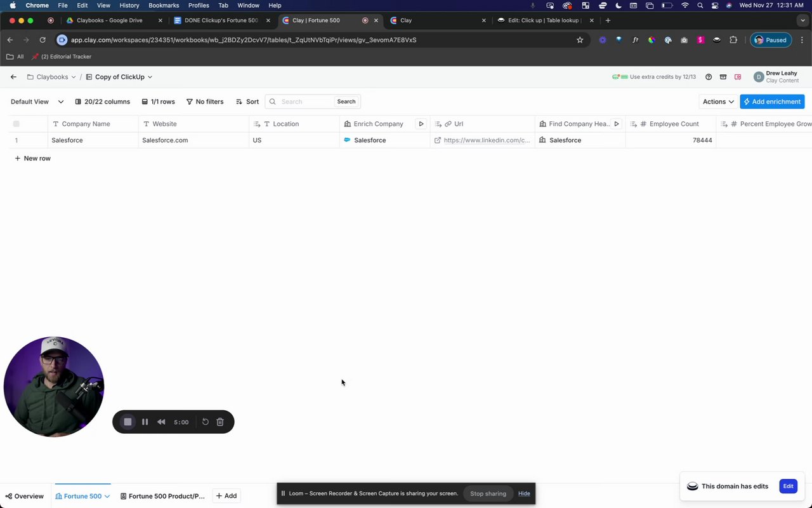This screenshot has width=812, height=508.
Task: Switch to the Overview tab
Action: coord(25,496)
